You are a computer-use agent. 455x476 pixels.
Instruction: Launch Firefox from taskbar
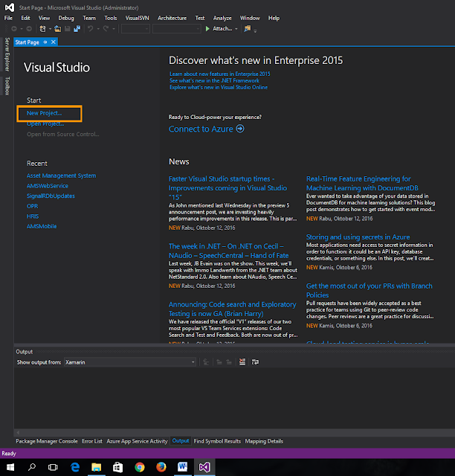(161, 467)
